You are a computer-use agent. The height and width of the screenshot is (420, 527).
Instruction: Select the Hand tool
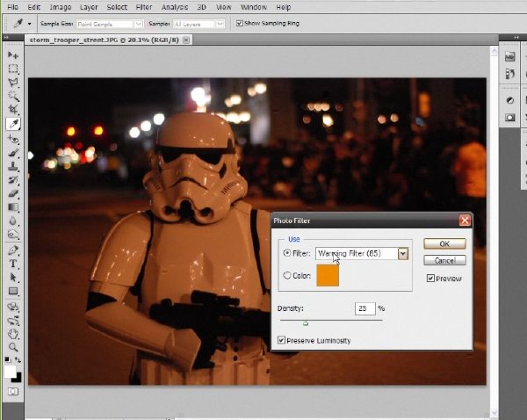[x=13, y=334]
